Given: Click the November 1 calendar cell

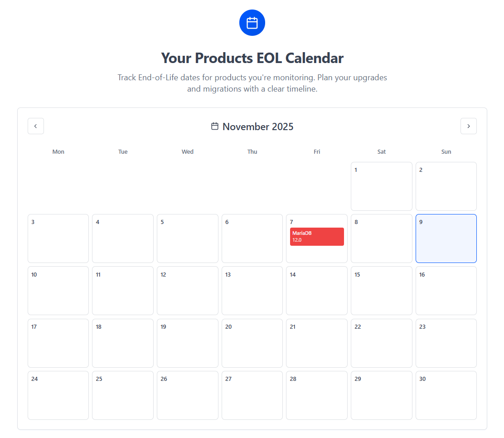Looking at the screenshot, I should tap(381, 186).
